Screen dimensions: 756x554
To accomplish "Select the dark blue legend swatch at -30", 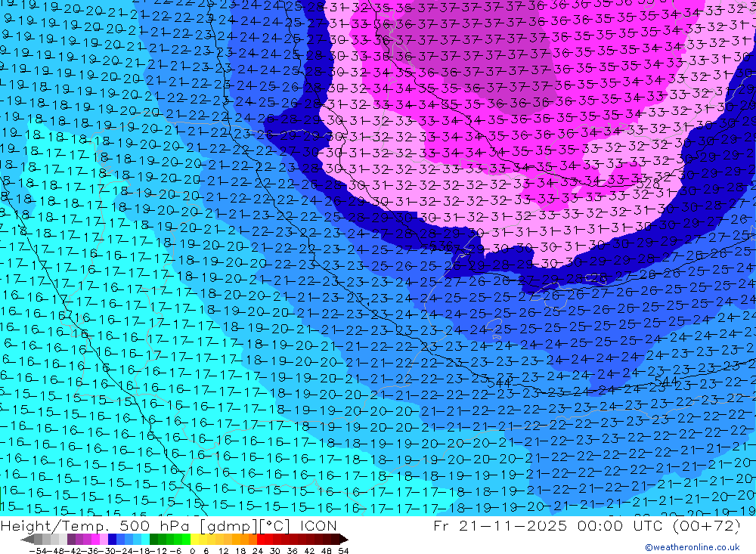I will pyautogui.click(x=113, y=539).
